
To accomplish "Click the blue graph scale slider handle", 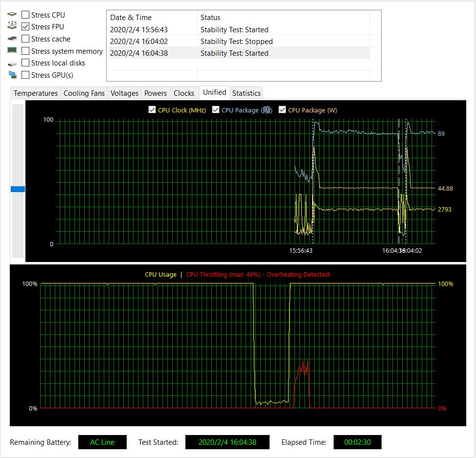I will tap(18, 189).
